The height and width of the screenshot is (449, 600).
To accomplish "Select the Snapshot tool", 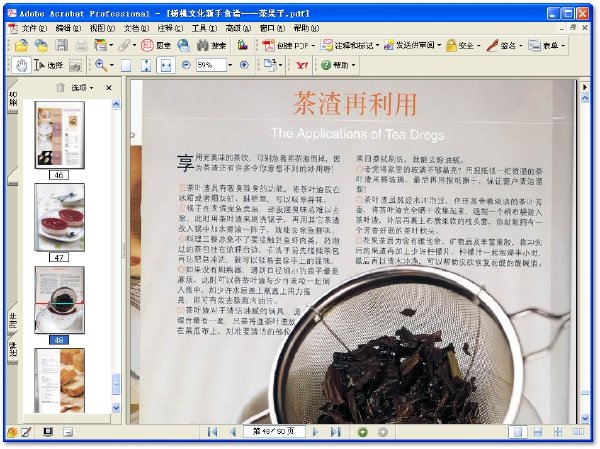I will [75, 65].
